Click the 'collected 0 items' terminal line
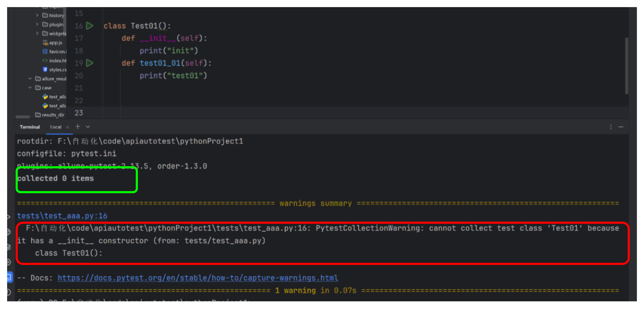Viewport: 644px width, 309px height. coord(55,178)
